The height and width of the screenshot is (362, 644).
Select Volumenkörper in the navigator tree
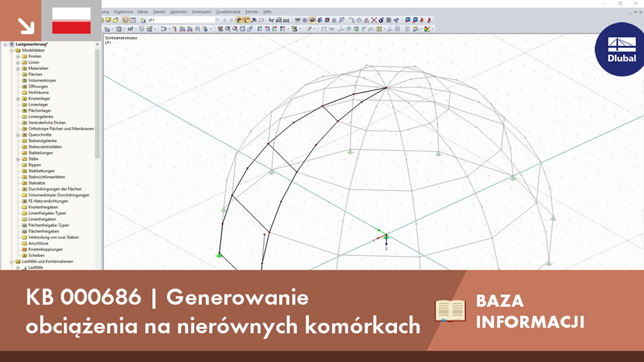pos(42,80)
